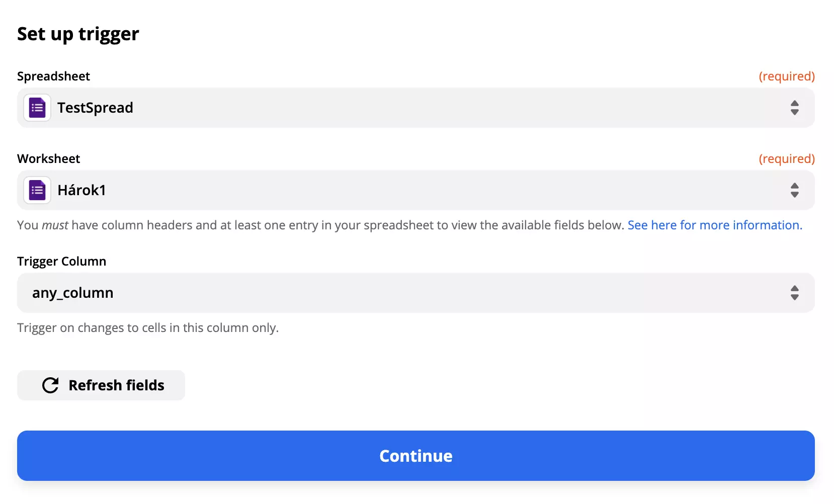This screenshot has width=834, height=504.
Task: Open the See here for more information link
Action: click(714, 225)
